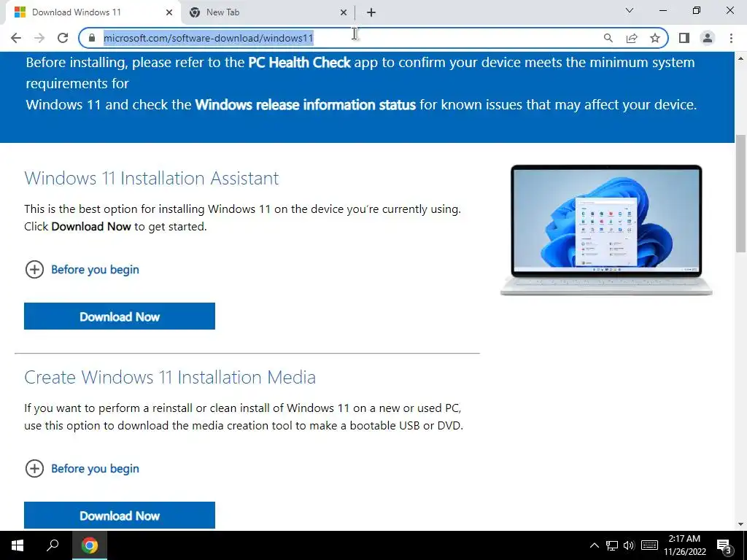Click the Windows 11 Installation Assistant heading

152,178
